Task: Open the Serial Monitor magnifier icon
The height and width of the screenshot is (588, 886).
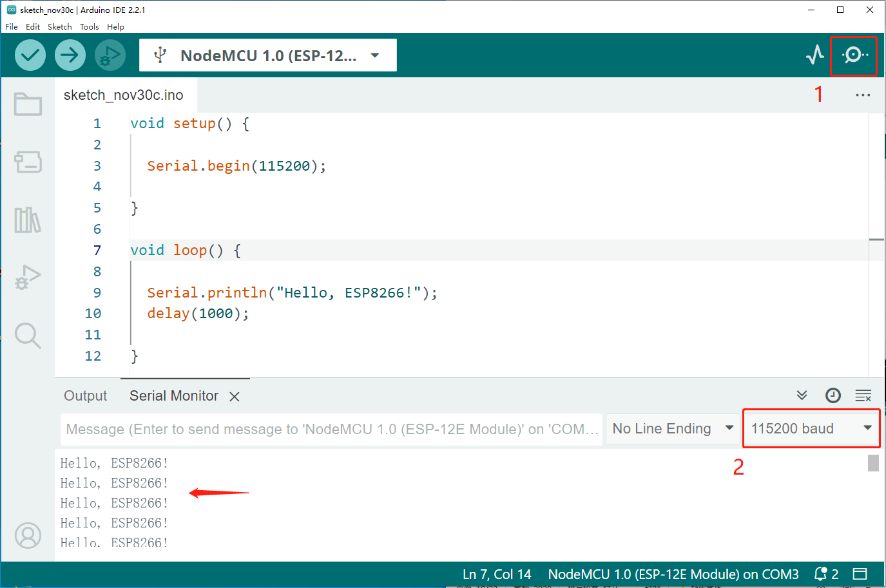Action: [854, 55]
